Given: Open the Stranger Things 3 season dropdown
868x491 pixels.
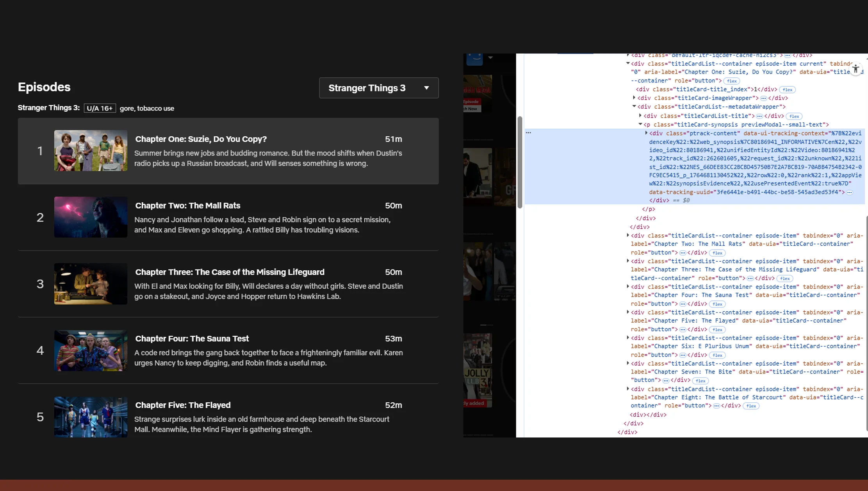Looking at the screenshot, I should [x=378, y=88].
